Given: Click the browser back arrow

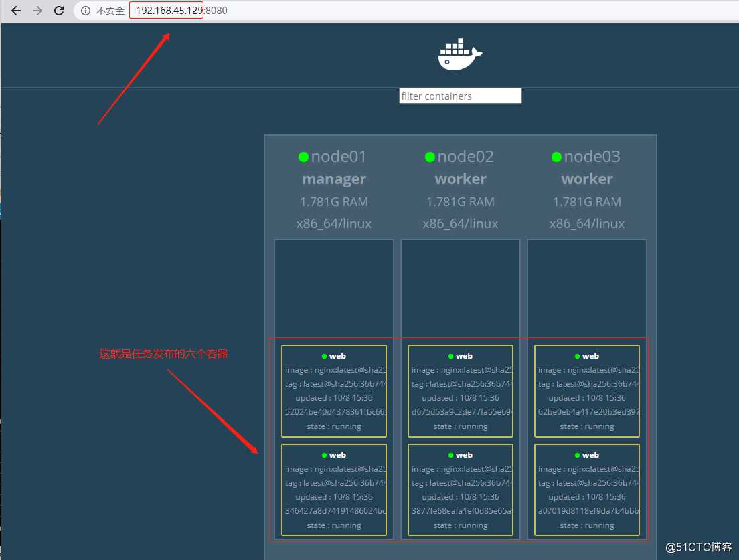Looking at the screenshot, I should coord(15,11).
